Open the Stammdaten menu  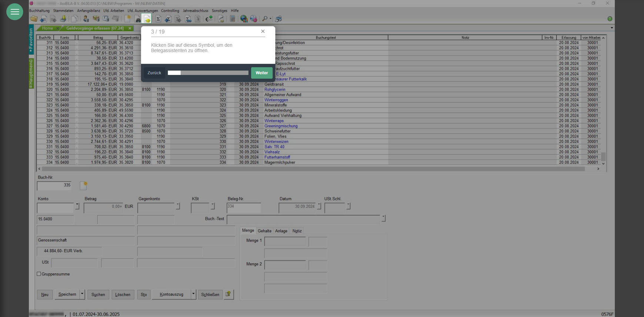coord(63,11)
